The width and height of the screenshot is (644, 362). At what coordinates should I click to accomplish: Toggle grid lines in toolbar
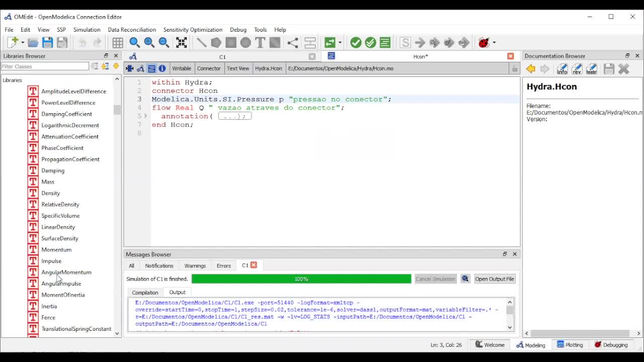point(118,43)
